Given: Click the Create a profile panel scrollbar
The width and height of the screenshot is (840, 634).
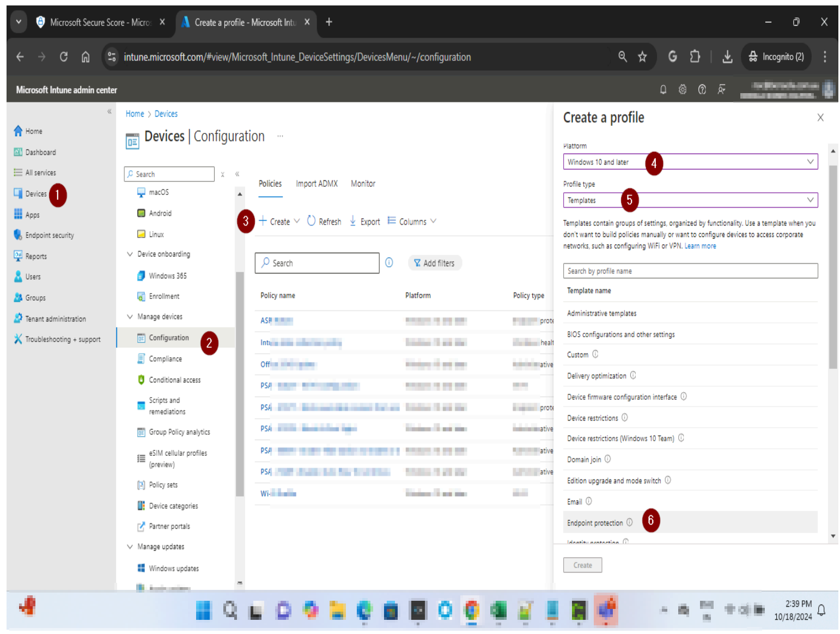Looking at the screenshot, I should (833, 267).
